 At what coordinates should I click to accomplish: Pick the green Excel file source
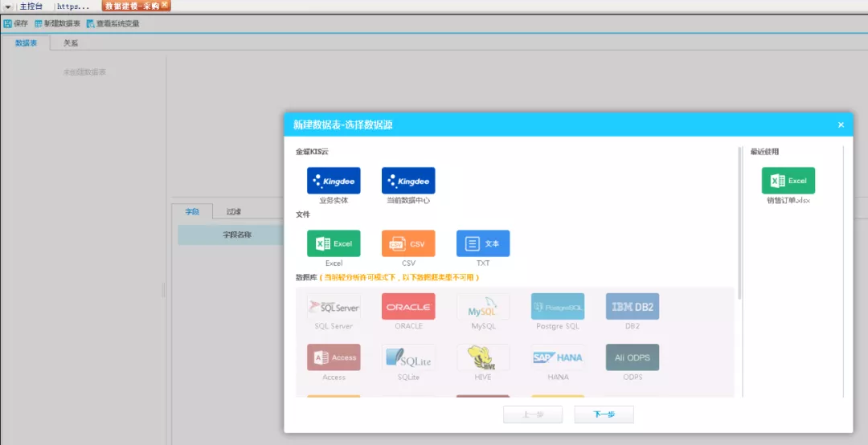click(334, 243)
